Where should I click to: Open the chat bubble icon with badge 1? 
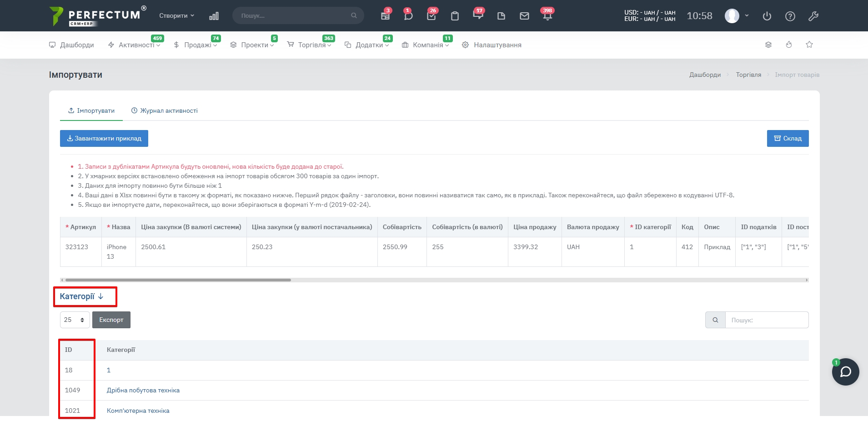[408, 16]
